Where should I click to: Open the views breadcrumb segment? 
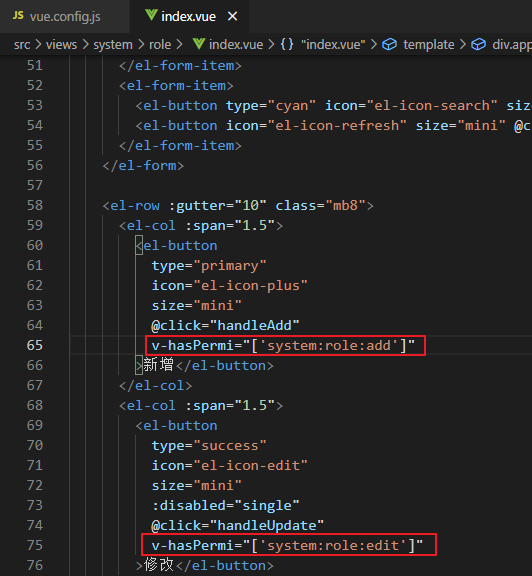tap(61, 45)
